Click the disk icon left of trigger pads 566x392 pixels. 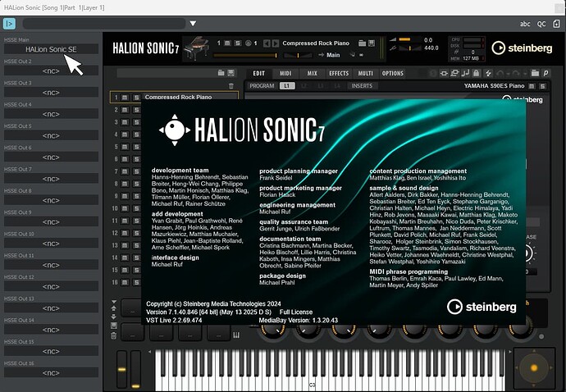pyautogui.click(x=114, y=326)
